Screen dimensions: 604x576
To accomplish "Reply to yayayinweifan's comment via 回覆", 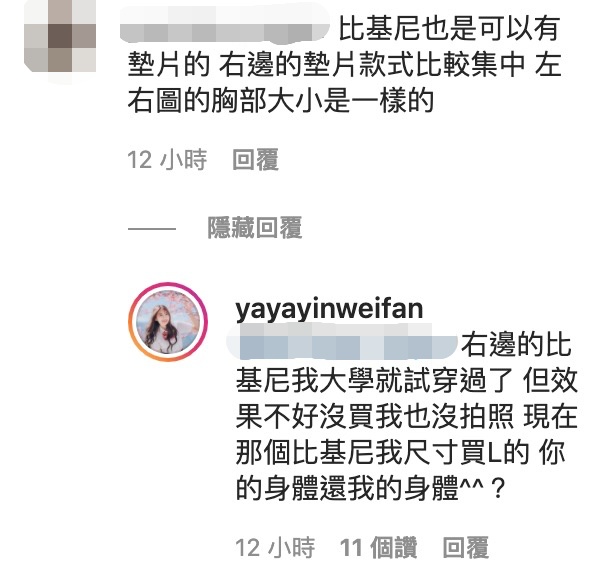I will click(466, 547).
